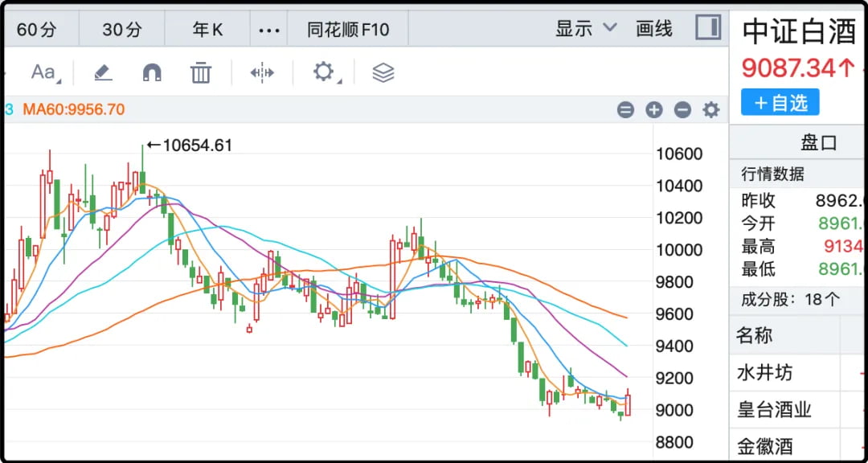Click the 名称 column header

pyautogui.click(x=754, y=335)
